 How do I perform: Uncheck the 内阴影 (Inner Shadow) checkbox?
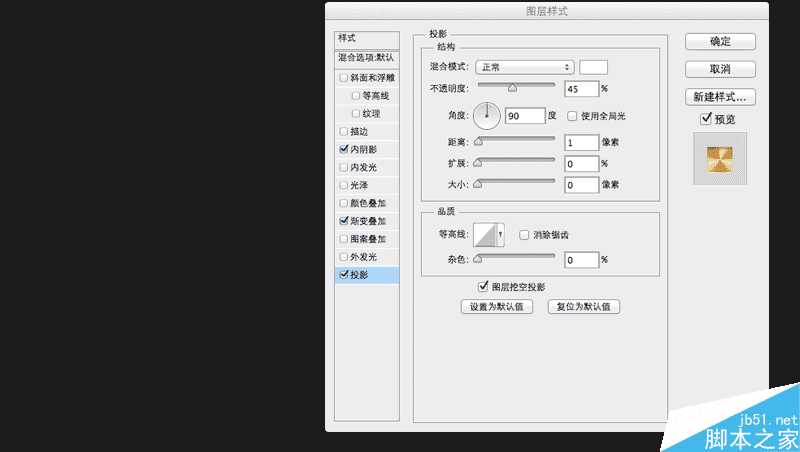[345, 149]
